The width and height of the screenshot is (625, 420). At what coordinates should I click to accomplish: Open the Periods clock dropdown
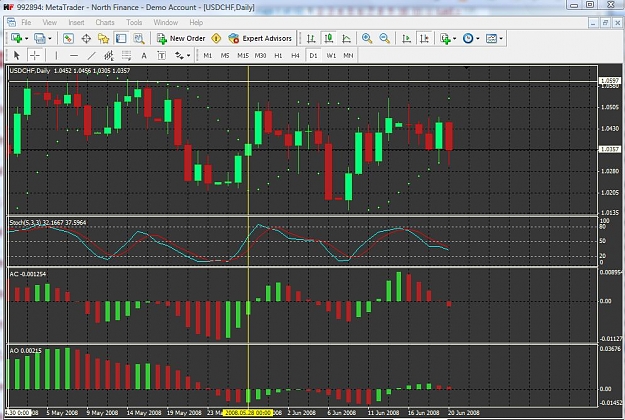(471, 39)
